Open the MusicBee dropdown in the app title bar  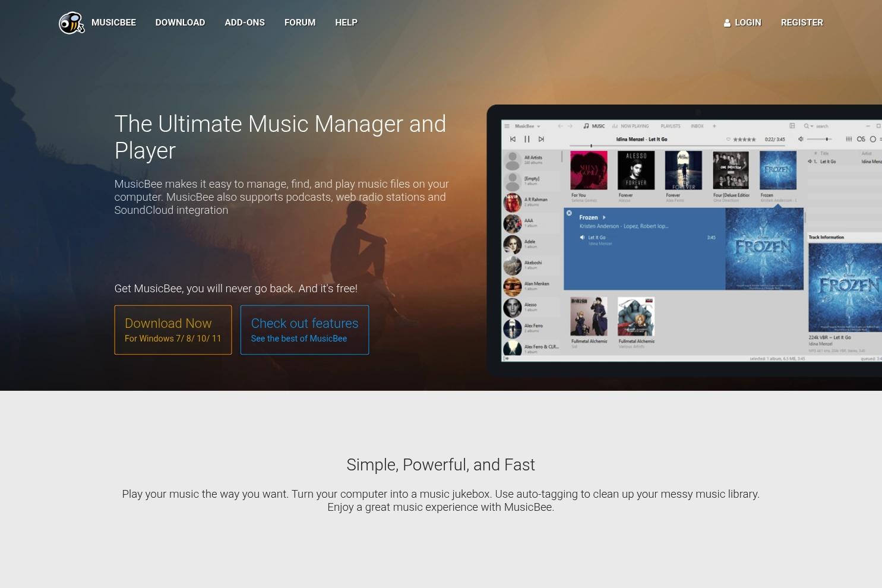tap(527, 126)
